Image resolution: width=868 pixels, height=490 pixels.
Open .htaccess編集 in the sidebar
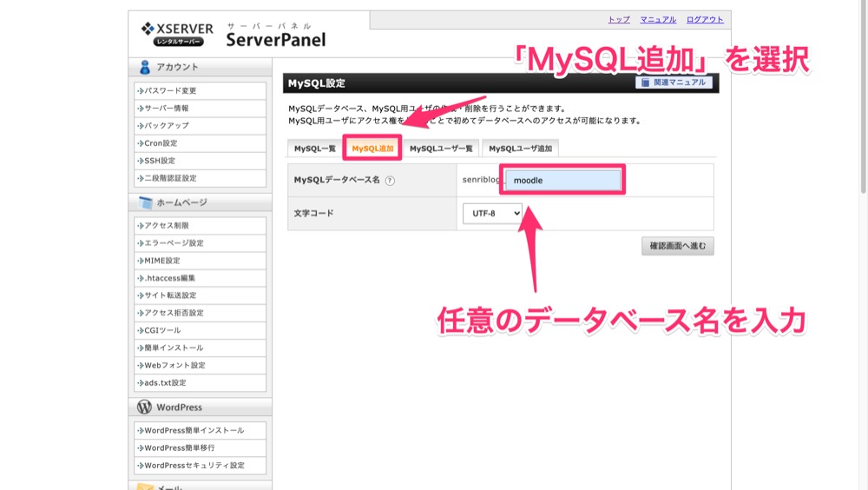[x=200, y=278]
